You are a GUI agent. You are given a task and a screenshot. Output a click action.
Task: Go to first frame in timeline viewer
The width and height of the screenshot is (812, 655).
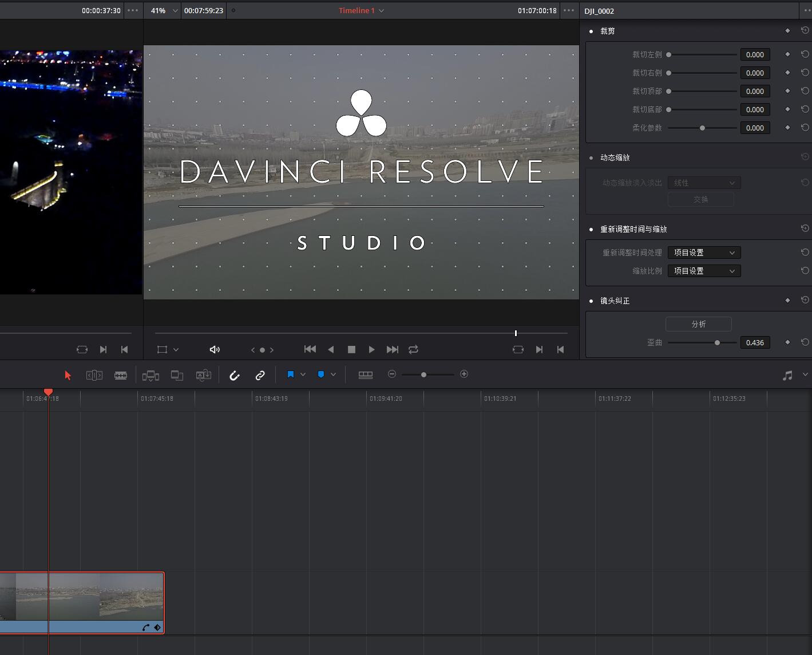pyautogui.click(x=310, y=349)
